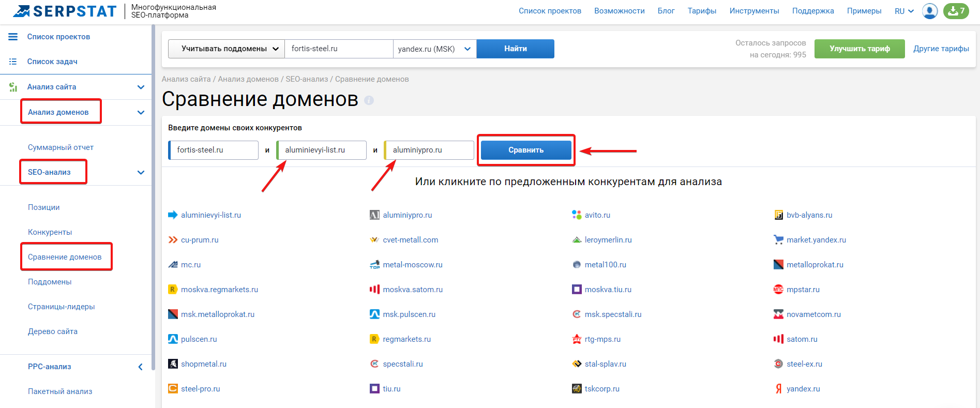This screenshot has height=408, width=980.
Task: Click the rtg-mps.ru favicon
Action: (x=577, y=339)
